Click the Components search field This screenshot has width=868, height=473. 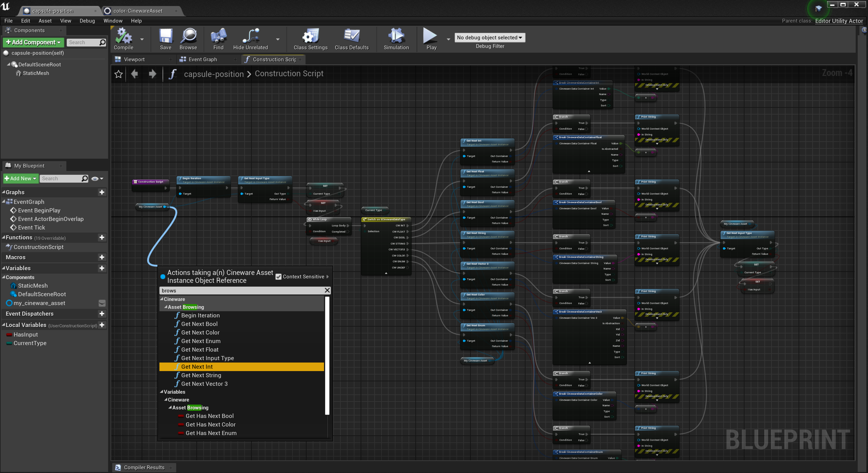click(x=83, y=42)
